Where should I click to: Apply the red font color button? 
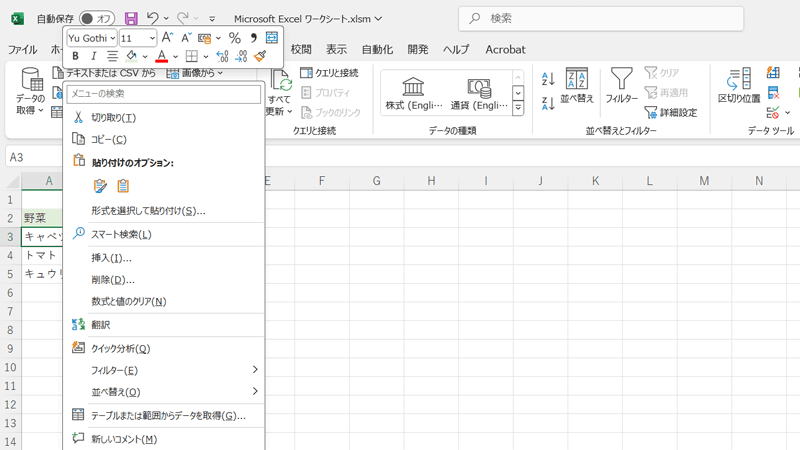(x=162, y=56)
